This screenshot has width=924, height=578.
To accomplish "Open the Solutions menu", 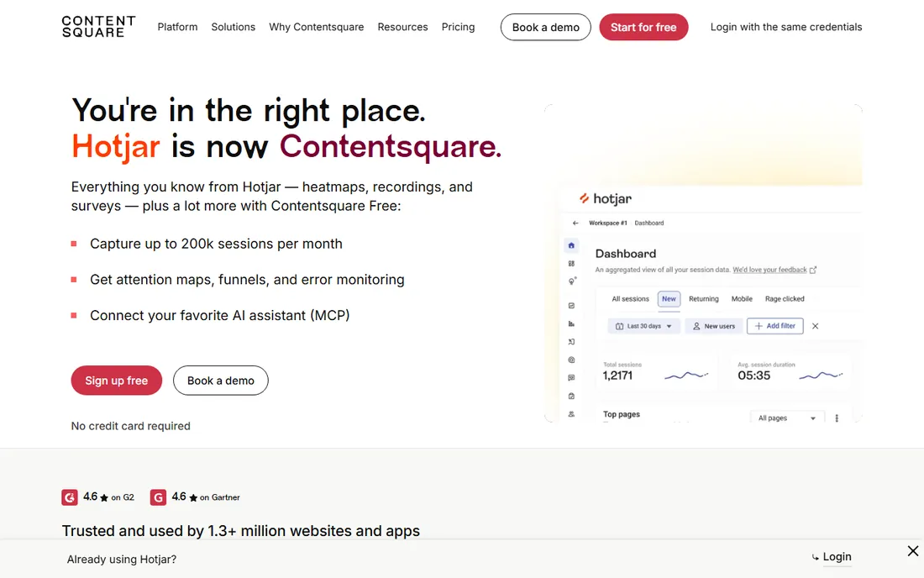I will 234,27.
